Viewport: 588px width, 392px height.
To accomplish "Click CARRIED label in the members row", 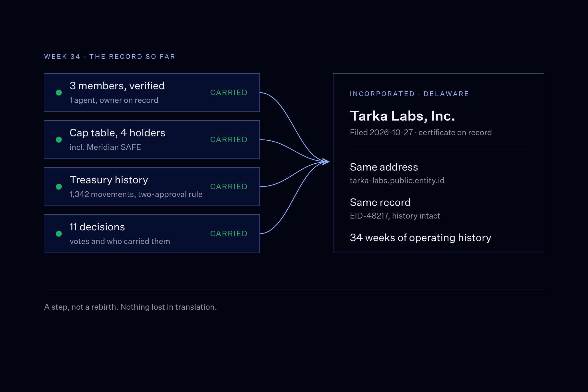I will (229, 93).
